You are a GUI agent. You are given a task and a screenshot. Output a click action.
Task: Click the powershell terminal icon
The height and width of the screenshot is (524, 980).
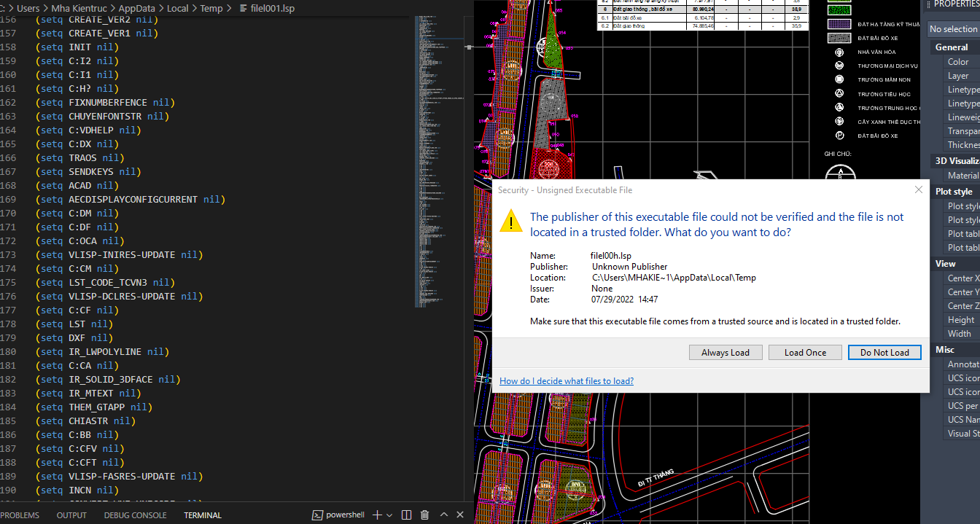317,515
